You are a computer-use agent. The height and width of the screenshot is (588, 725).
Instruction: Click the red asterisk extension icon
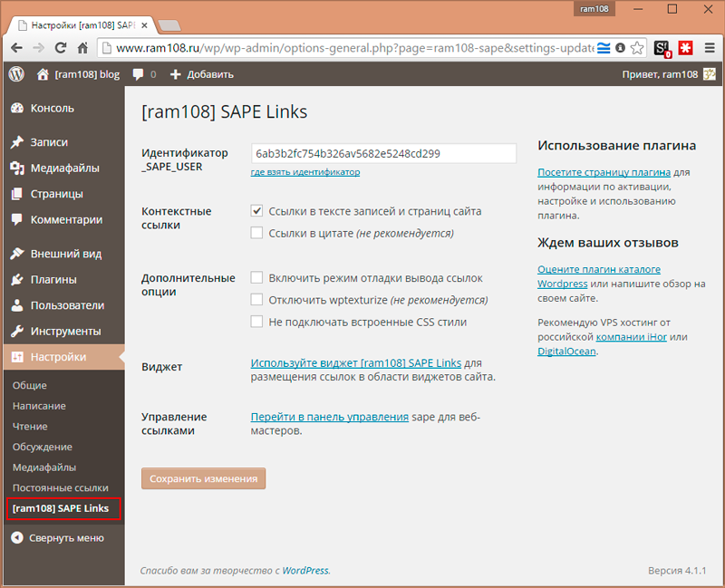click(x=685, y=48)
